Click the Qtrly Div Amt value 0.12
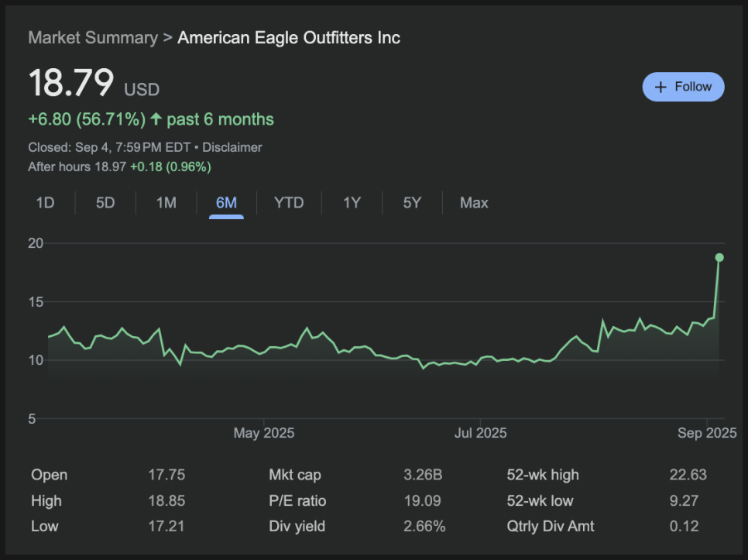 [x=684, y=526]
